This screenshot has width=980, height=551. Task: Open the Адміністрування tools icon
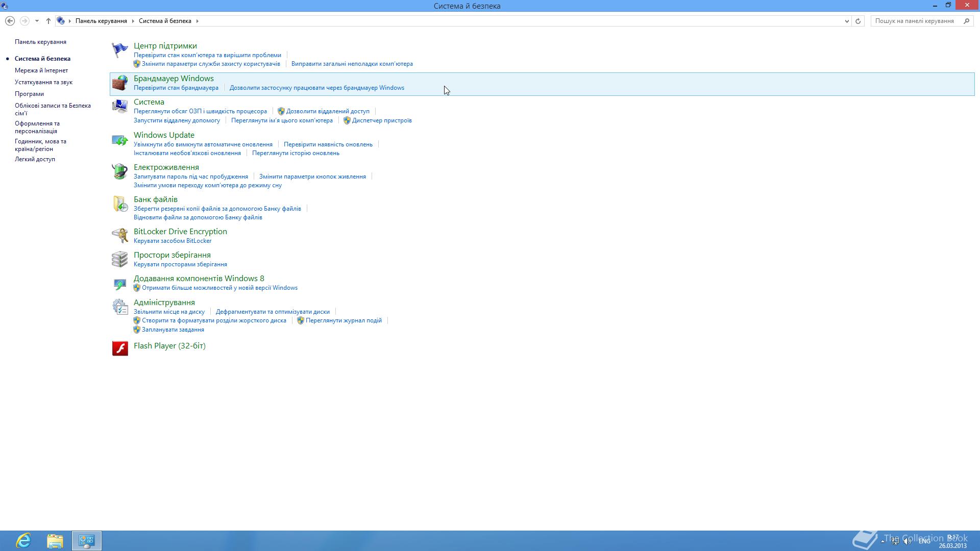click(x=120, y=307)
